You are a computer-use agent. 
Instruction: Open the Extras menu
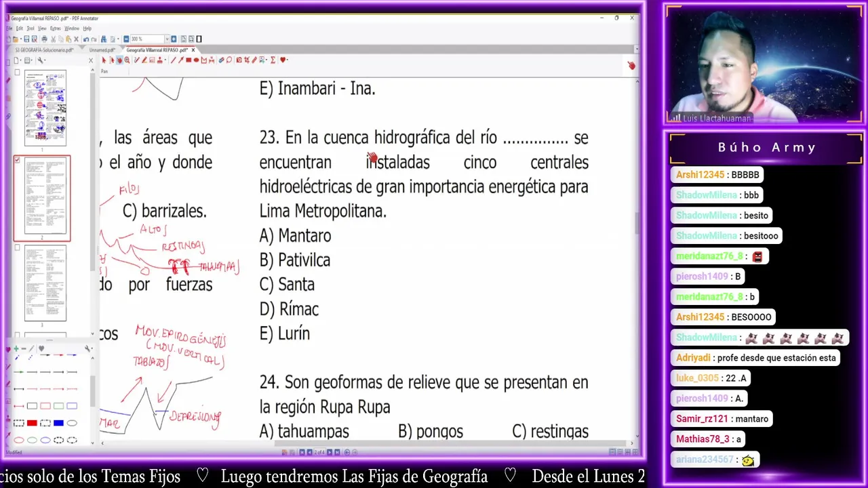point(56,28)
